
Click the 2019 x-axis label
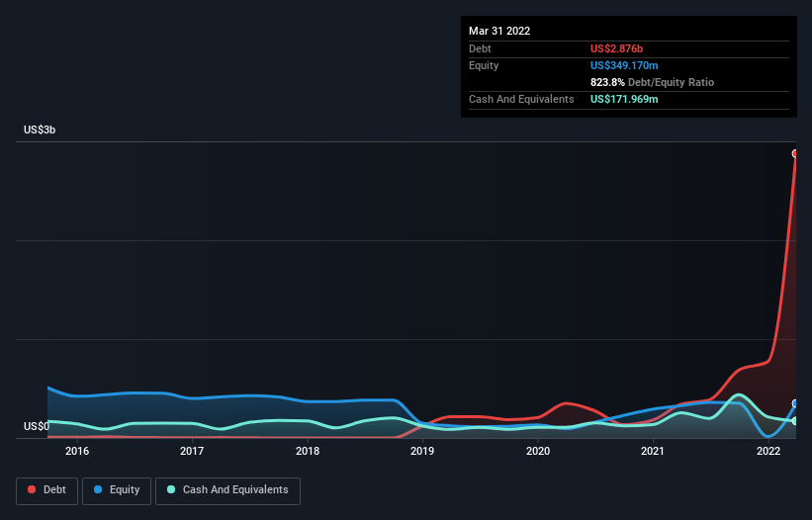tap(422, 451)
